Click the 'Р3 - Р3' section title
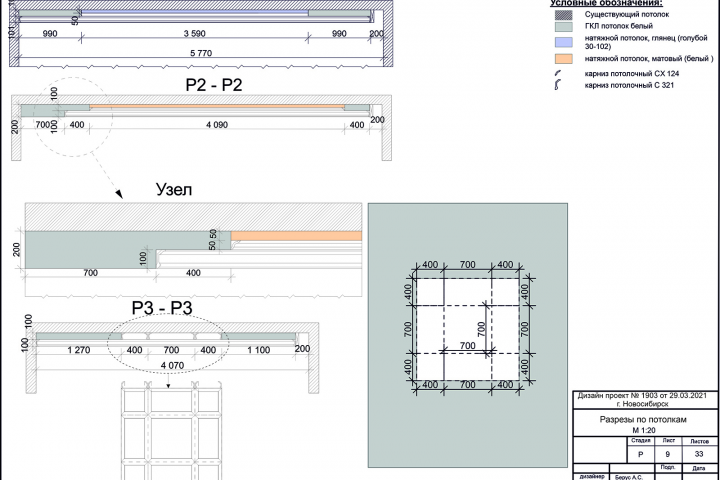720x480 pixels. pos(162,308)
